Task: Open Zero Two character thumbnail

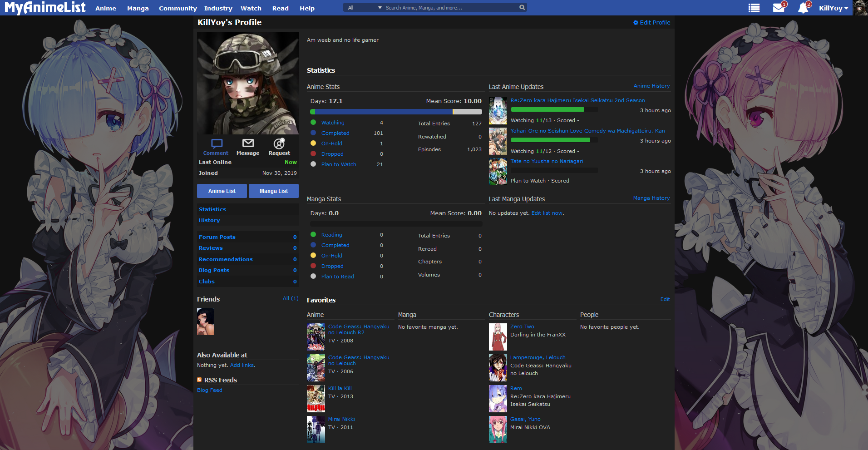Action: tap(498, 337)
